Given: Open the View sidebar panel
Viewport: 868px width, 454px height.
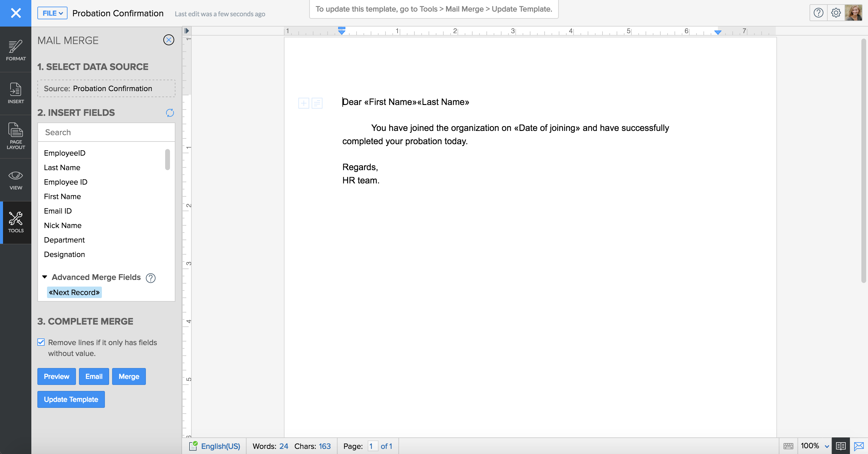Looking at the screenshot, I should [15, 180].
